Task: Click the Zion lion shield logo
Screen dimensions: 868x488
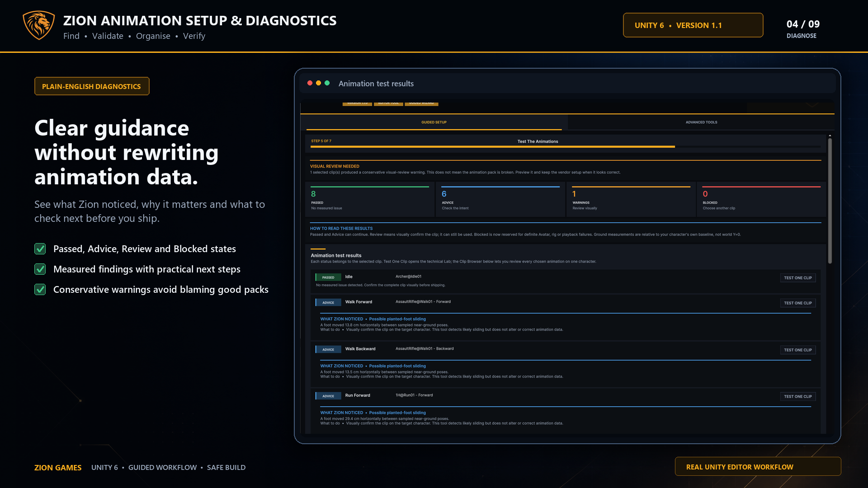Action: [39, 25]
